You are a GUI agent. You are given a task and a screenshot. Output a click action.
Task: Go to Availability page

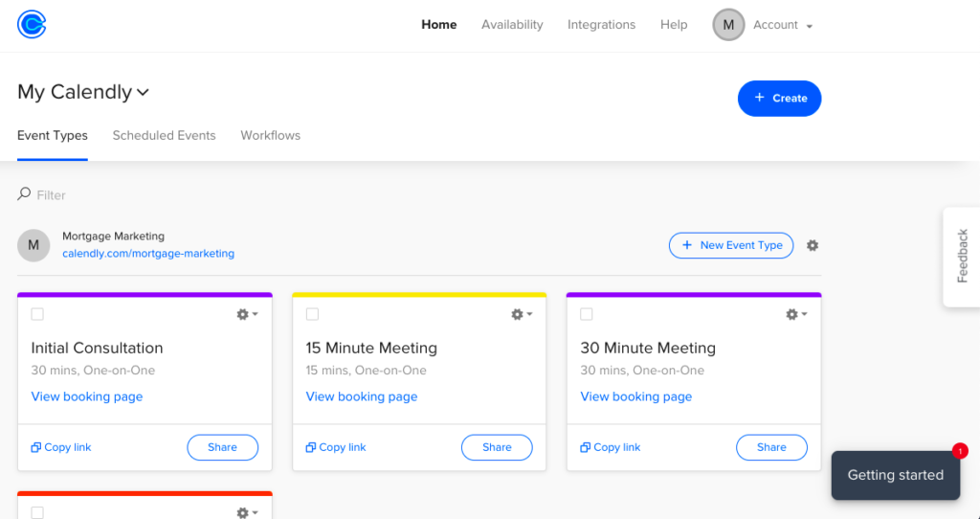tap(512, 25)
